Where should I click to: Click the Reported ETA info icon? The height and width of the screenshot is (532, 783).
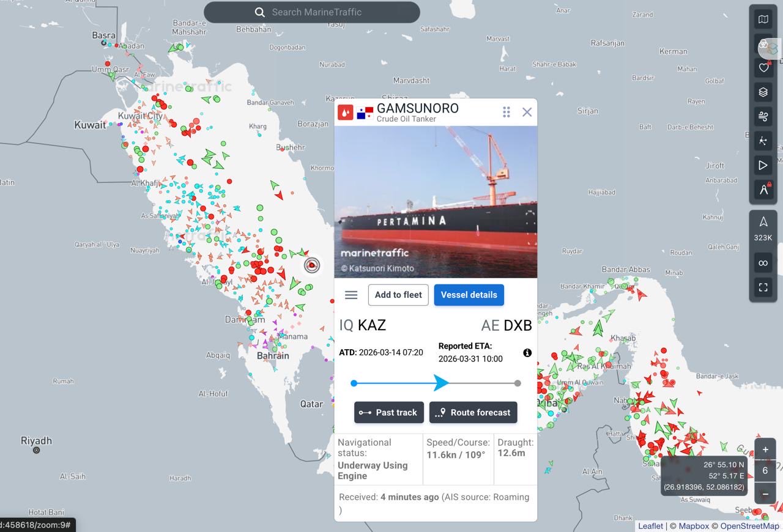coord(527,353)
